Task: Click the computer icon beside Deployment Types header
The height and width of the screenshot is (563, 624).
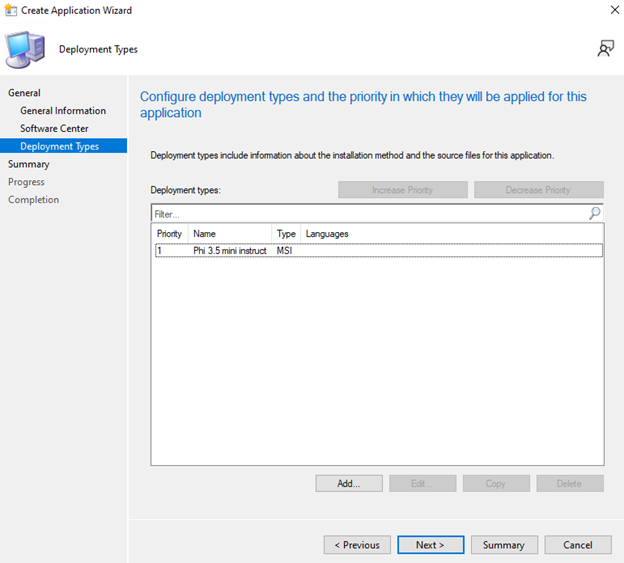Action: 25,50
